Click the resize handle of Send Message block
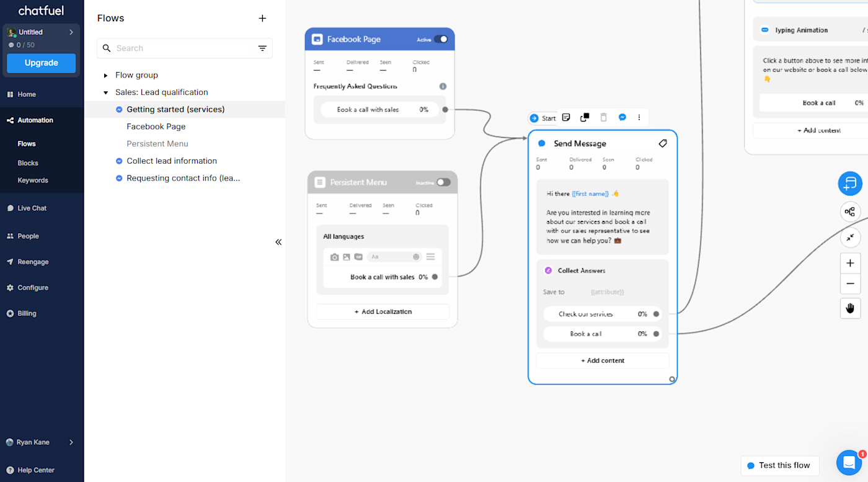Viewport: 868px width, 482px height. click(x=672, y=379)
